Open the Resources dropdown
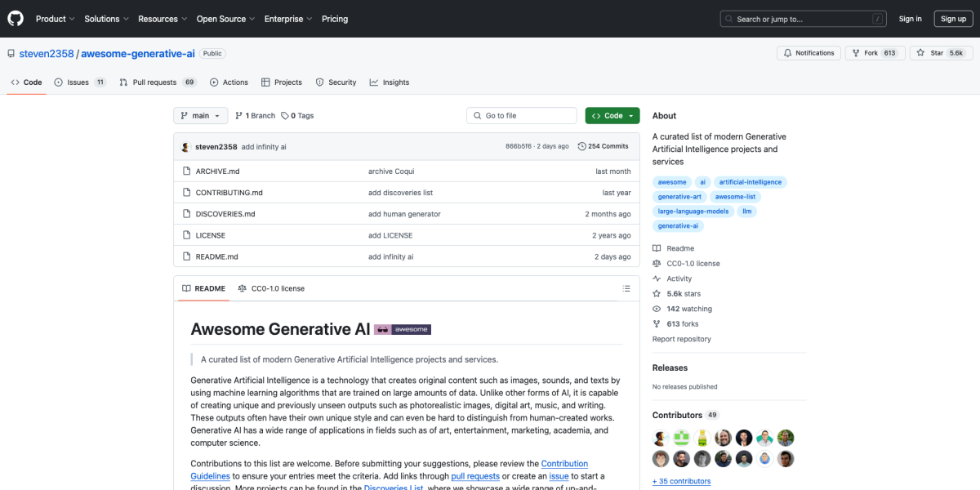 163,19
